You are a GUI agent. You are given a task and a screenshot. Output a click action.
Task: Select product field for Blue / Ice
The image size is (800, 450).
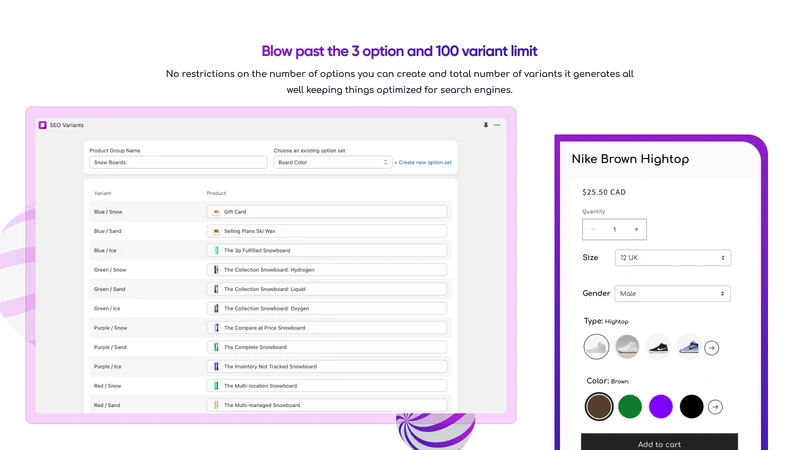coord(327,251)
